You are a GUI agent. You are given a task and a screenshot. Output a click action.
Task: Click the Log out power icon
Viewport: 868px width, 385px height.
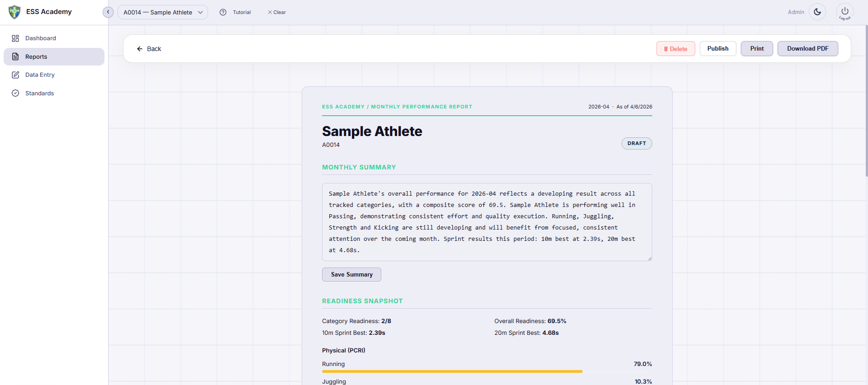(x=844, y=12)
